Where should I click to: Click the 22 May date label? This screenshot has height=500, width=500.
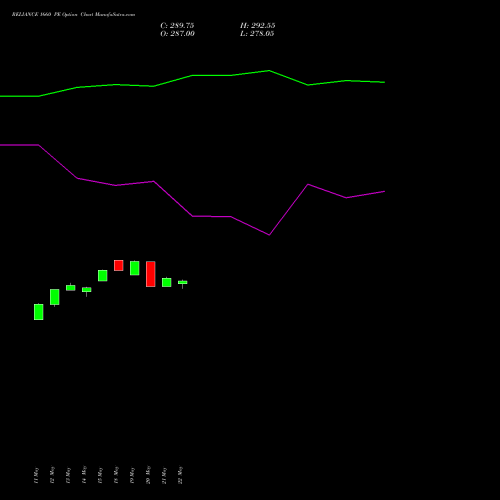180,475
